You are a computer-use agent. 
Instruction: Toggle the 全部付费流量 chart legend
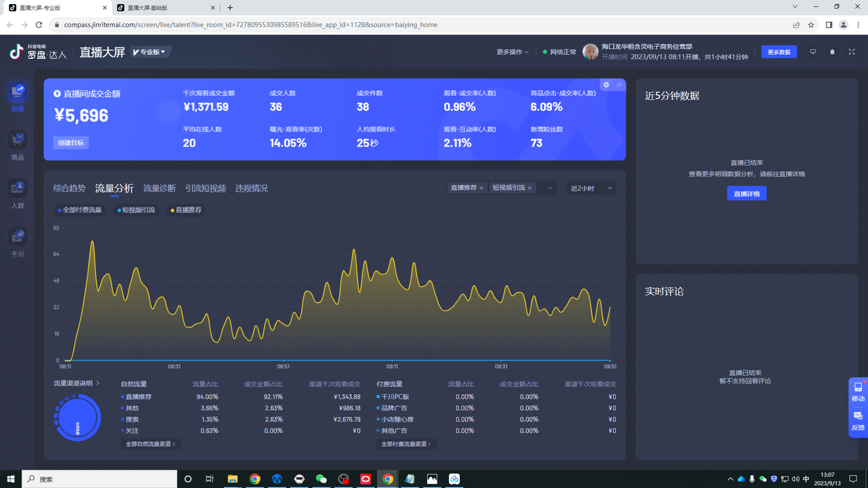[x=80, y=210]
